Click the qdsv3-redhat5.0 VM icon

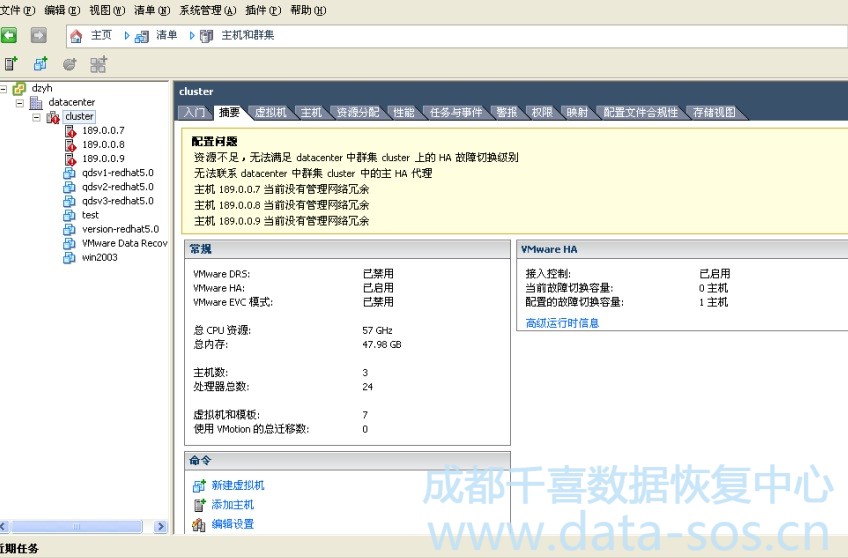tap(69, 201)
